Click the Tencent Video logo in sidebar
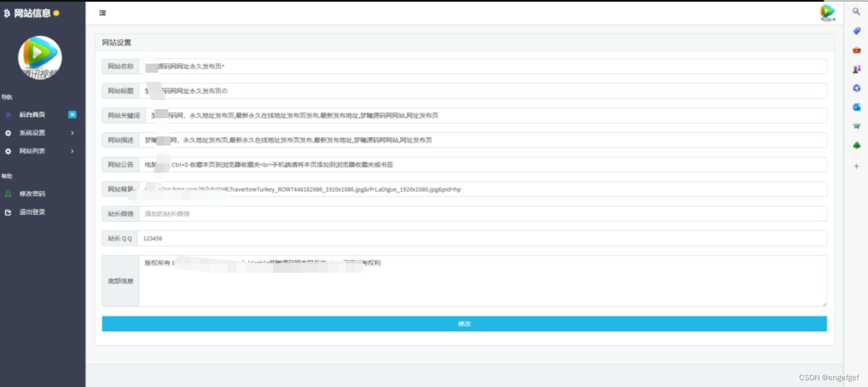The image size is (868, 387). click(39, 57)
